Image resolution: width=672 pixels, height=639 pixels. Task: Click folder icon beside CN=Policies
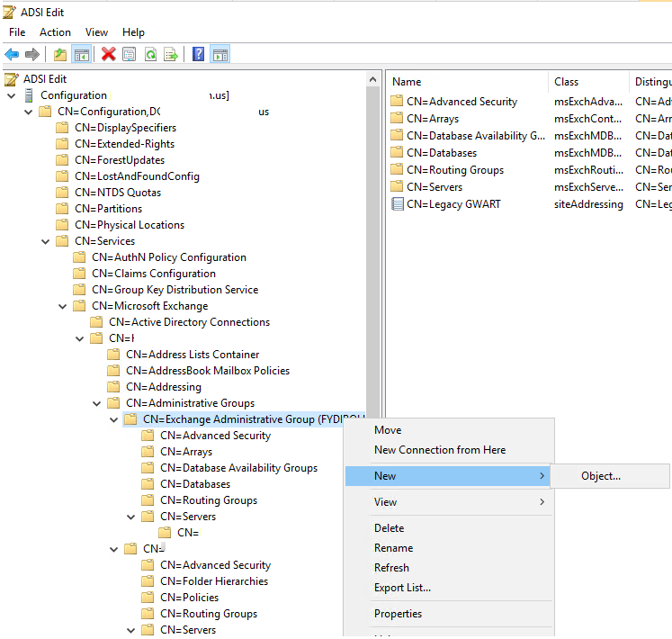click(148, 598)
